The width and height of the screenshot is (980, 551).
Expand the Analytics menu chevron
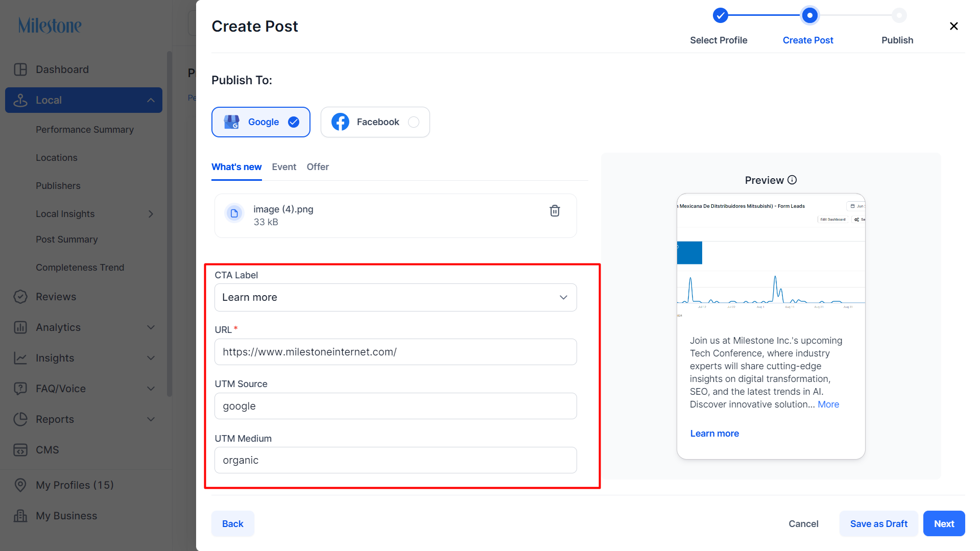[151, 327]
